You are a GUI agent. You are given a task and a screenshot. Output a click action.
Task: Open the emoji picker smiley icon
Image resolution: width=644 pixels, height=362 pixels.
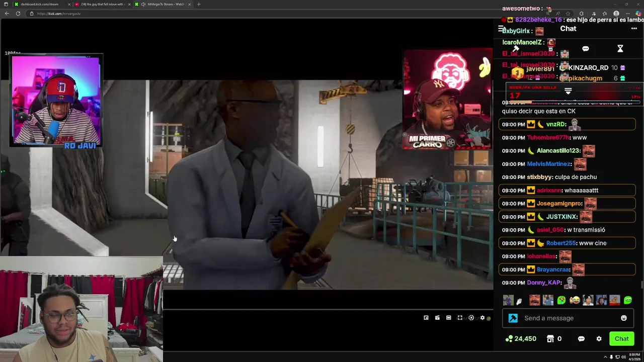[x=624, y=318]
